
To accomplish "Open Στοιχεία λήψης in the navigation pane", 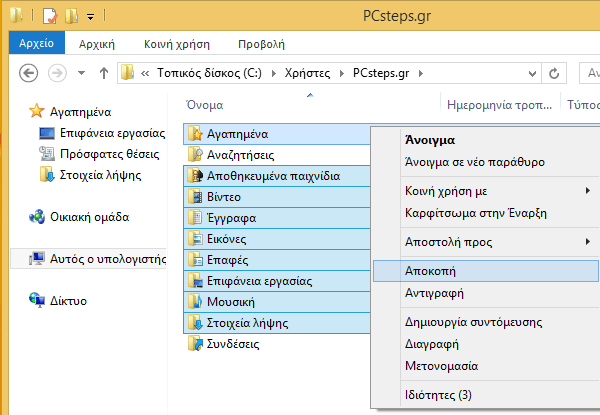I will tap(90, 175).
